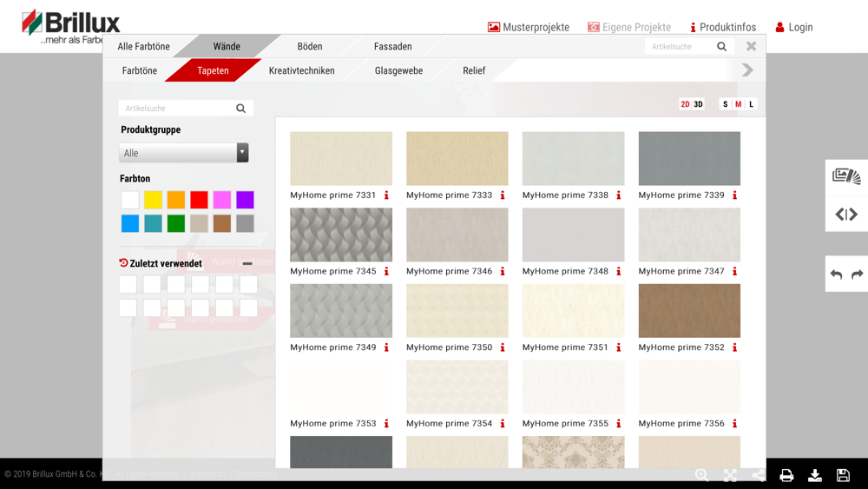Open info for MyHome prime 7349
This screenshot has width=868, height=489.
[386, 347]
